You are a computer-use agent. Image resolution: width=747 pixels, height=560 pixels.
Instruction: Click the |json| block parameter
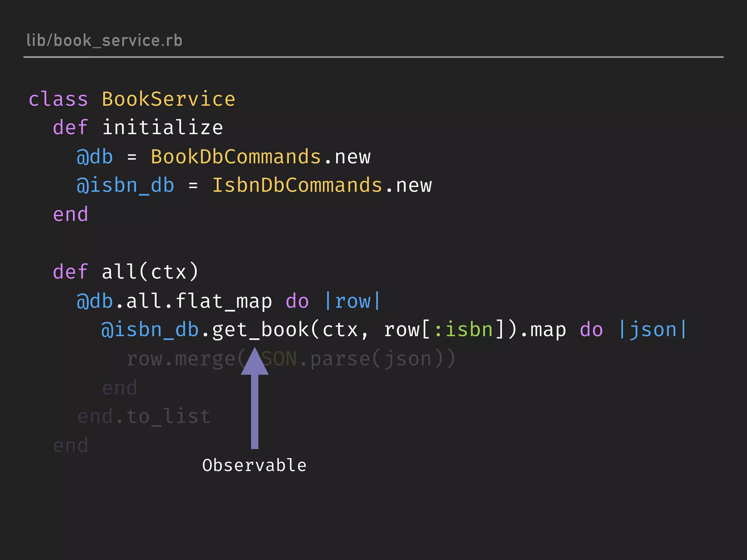tap(653, 330)
